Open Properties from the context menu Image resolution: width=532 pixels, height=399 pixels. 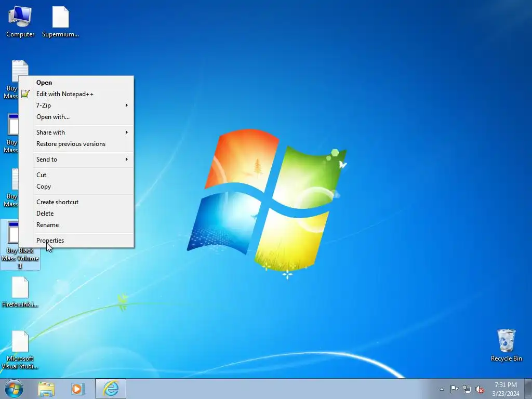click(x=76, y=241)
